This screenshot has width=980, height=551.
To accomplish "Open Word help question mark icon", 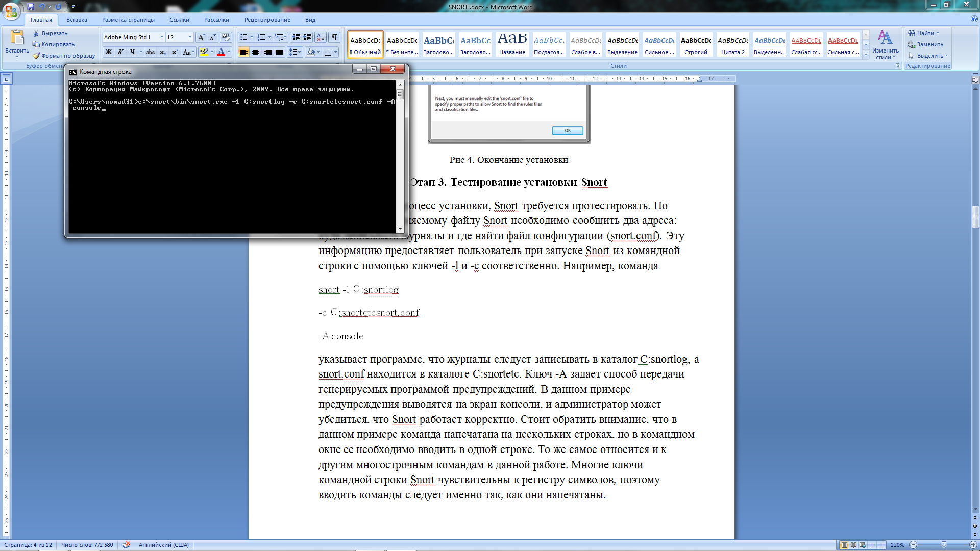I will 974,19.
